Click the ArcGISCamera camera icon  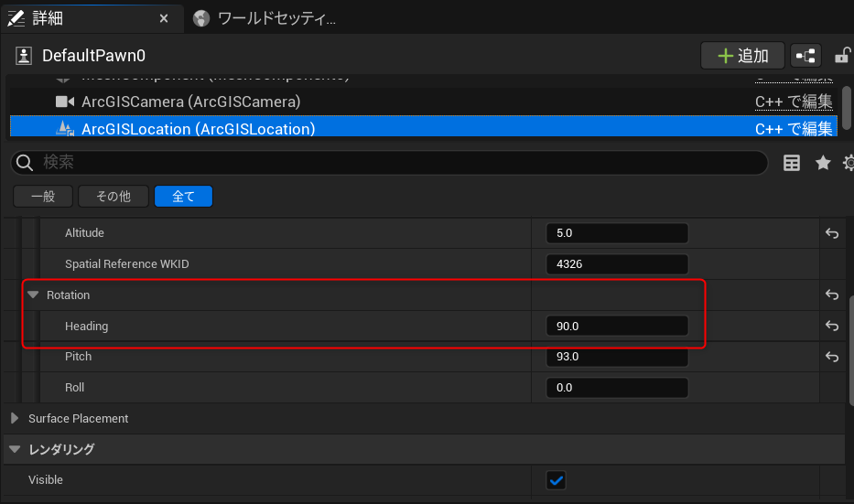click(x=65, y=102)
